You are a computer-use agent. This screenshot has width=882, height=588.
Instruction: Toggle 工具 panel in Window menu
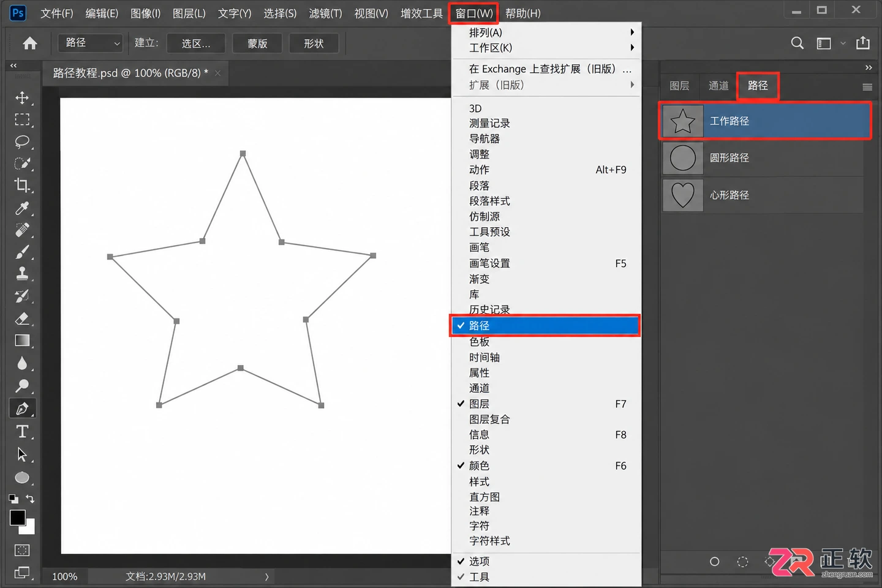point(546,577)
